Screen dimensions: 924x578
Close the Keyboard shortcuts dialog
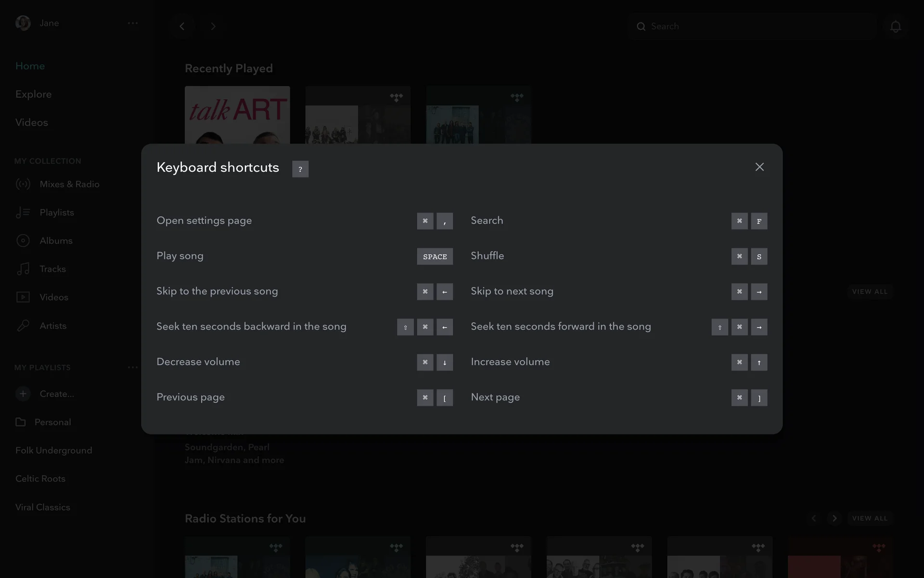click(759, 167)
